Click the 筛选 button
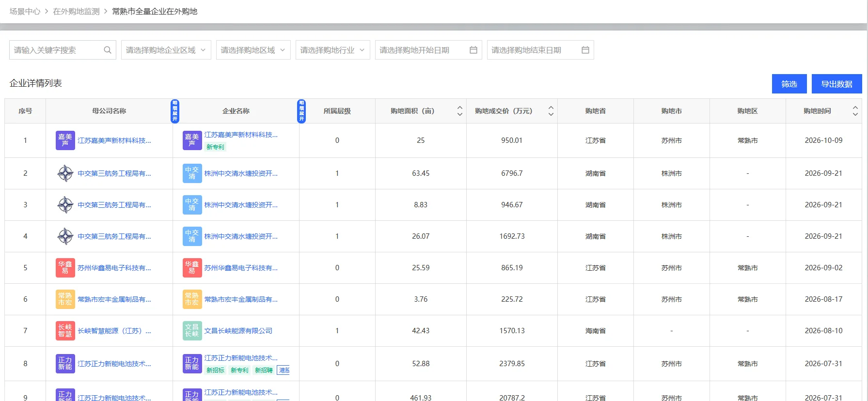This screenshot has height=401, width=868. click(789, 84)
